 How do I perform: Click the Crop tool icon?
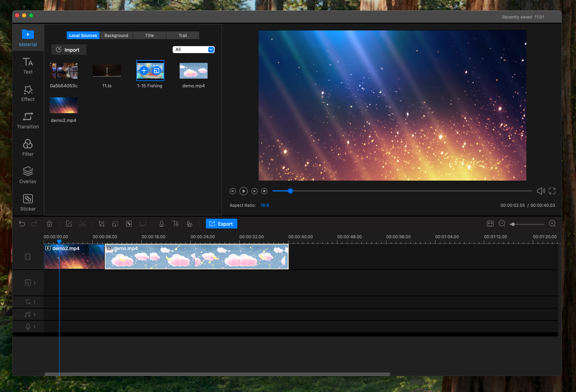[102, 224]
